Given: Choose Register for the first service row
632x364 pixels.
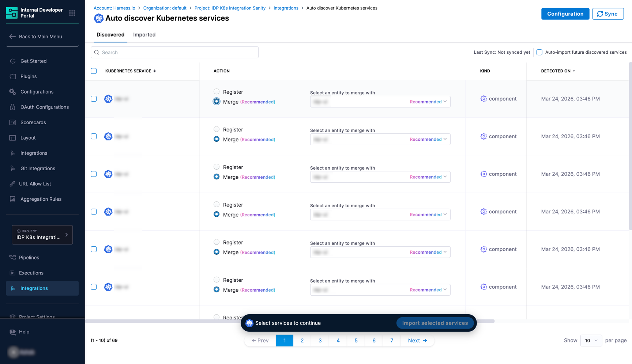Looking at the screenshot, I should 216,91.
